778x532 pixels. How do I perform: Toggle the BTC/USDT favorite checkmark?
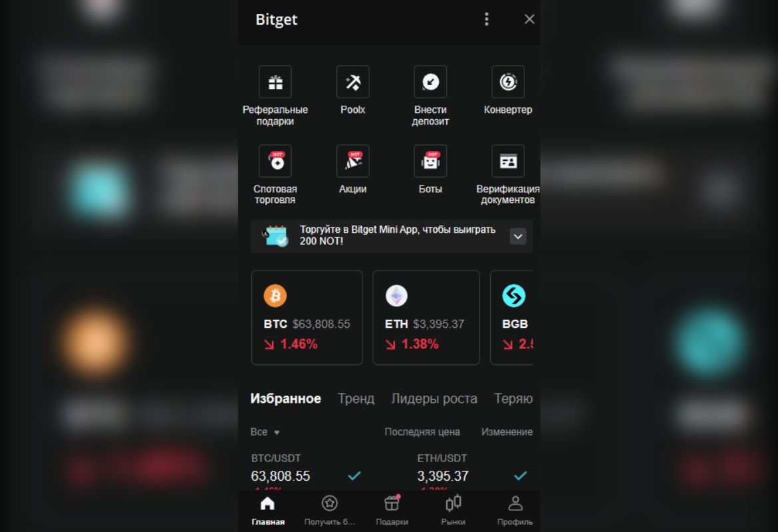[x=354, y=476]
